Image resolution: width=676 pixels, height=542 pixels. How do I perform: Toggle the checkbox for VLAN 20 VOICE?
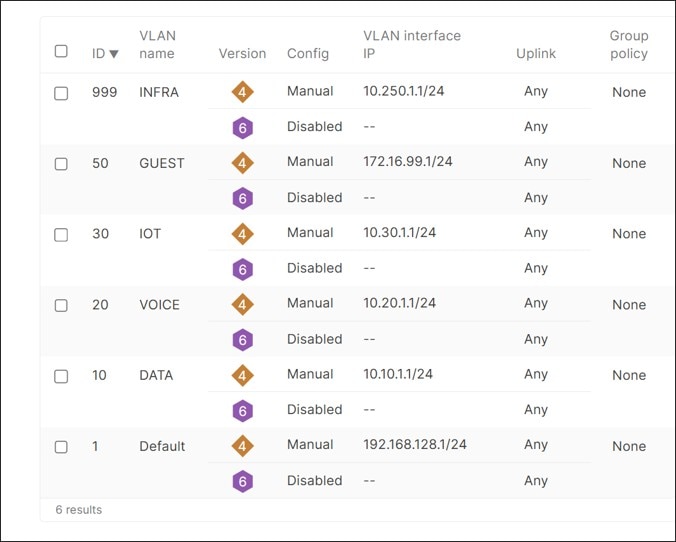[x=61, y=305]
